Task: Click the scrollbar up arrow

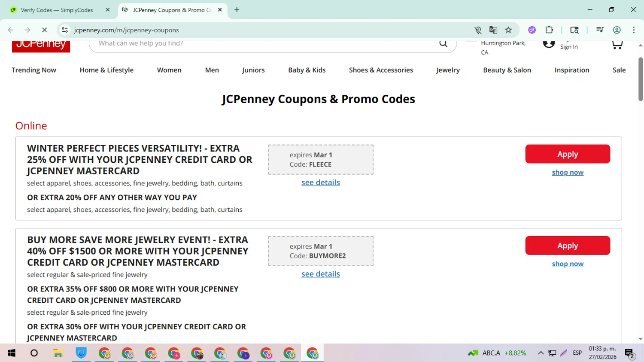Action: pyautogui.click(x=640, y=45)
